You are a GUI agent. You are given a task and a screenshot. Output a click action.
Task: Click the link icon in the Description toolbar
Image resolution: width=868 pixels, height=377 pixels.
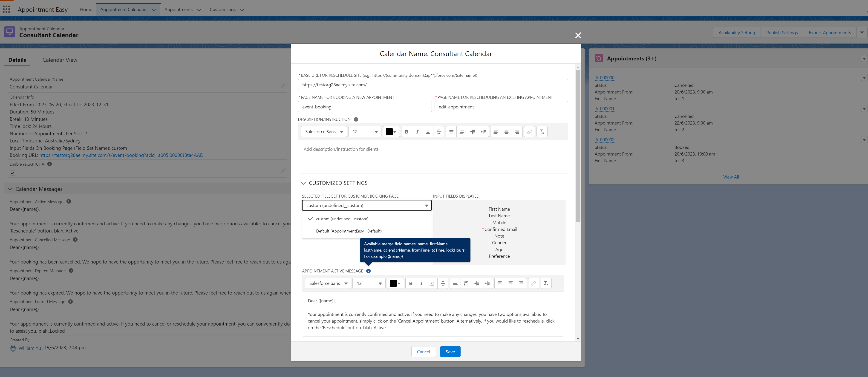[529, 132]
